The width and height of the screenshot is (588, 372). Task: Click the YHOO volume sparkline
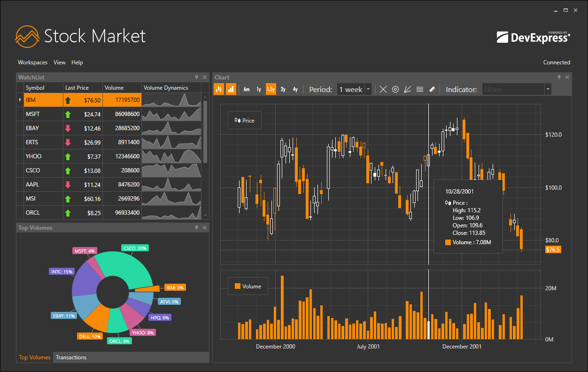click(171, 156)
